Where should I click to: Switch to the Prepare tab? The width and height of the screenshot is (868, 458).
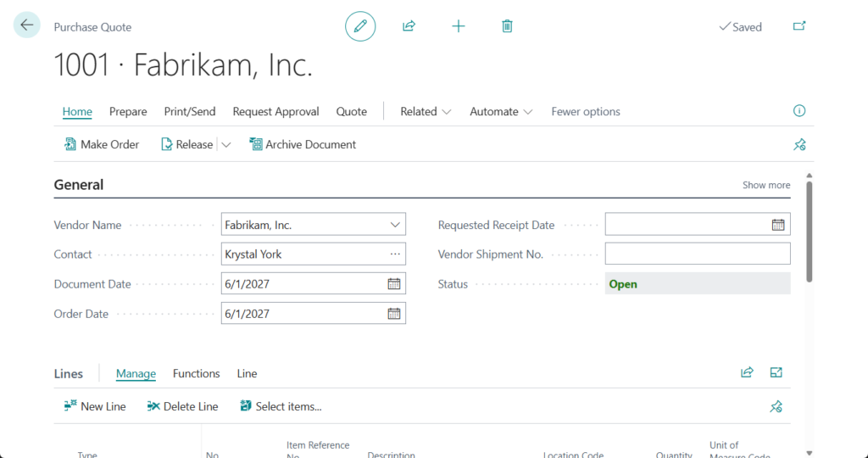click(128, 112)
